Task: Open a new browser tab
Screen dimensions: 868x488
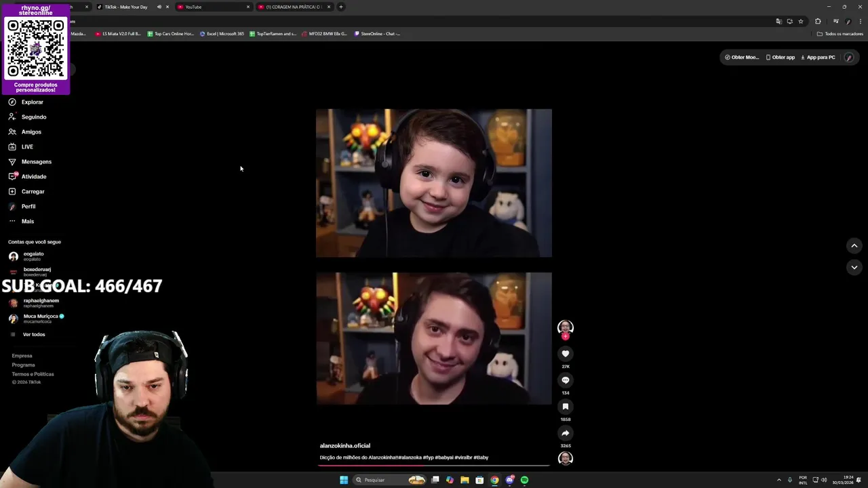Action: pos(341,7)
